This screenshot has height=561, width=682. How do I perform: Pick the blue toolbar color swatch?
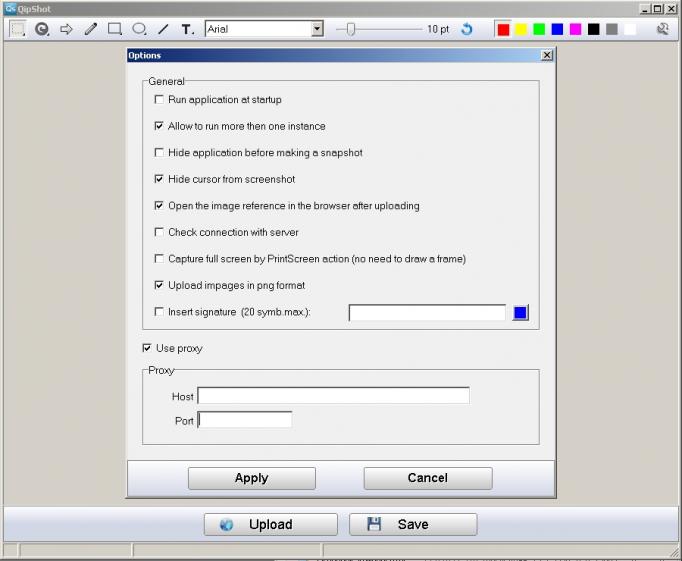coord(558,29)
